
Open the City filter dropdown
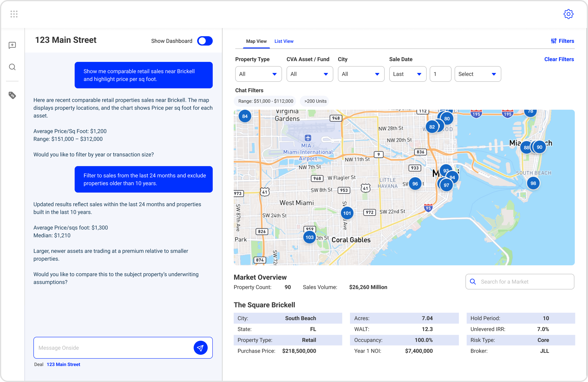361,74
